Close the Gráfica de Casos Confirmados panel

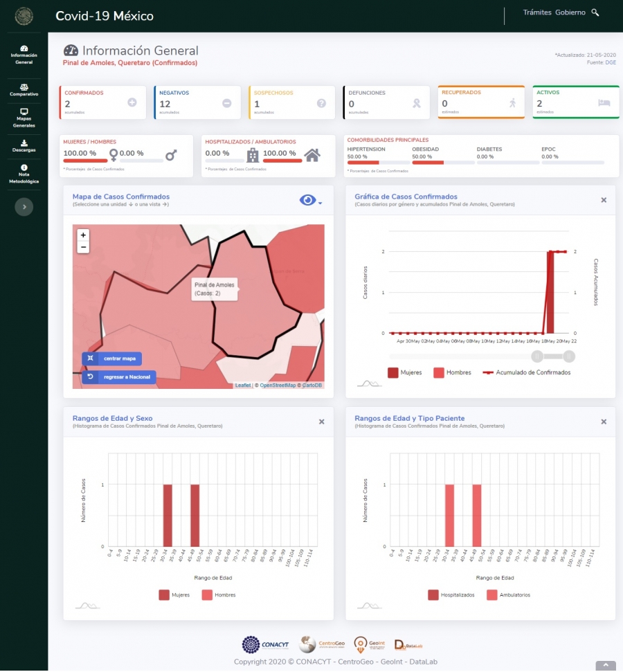pyautogui.click(x=604, y=200)
